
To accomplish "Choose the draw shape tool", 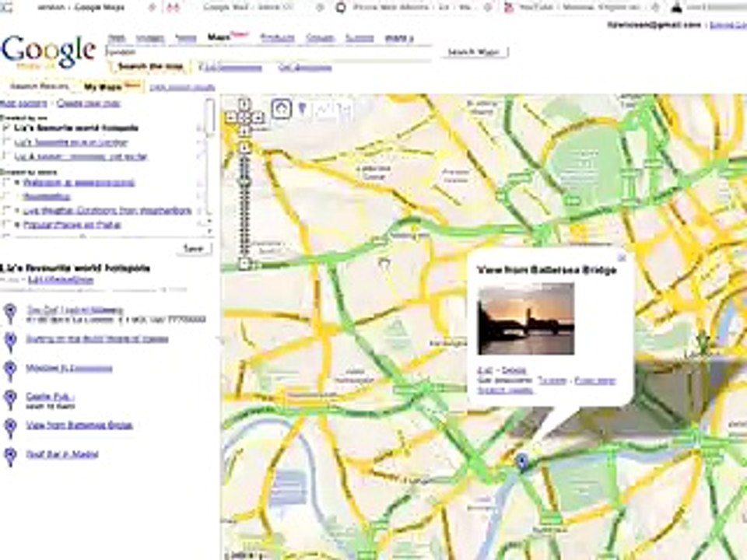I will pos(345,110).
